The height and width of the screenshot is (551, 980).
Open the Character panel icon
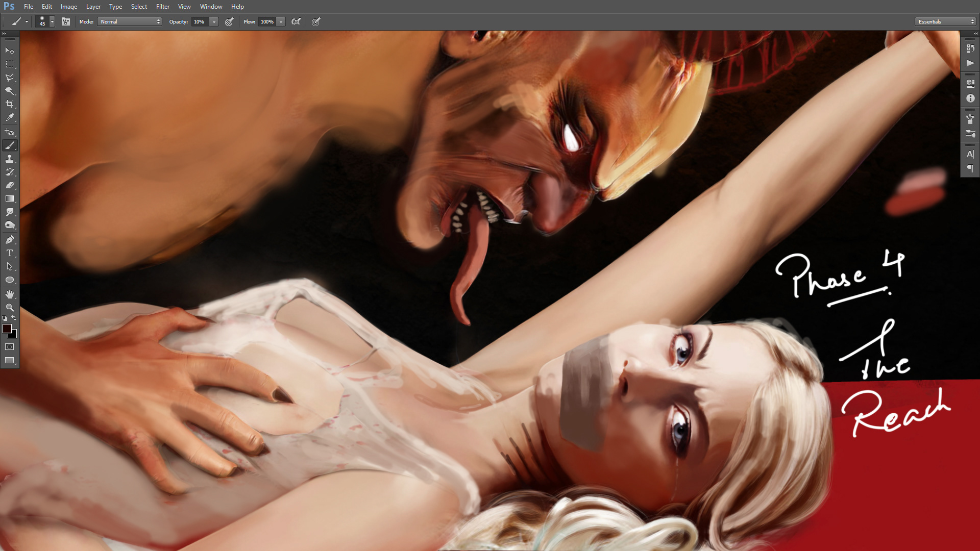[970, 154]
